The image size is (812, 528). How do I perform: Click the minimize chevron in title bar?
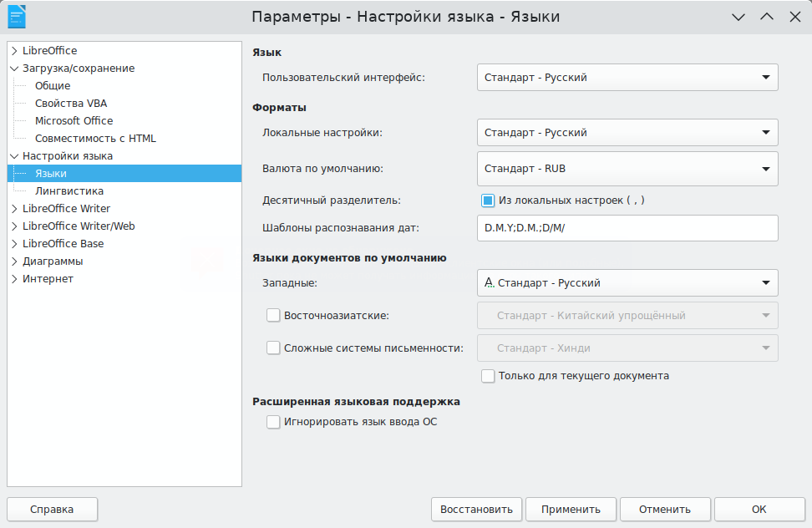point(738,17)
